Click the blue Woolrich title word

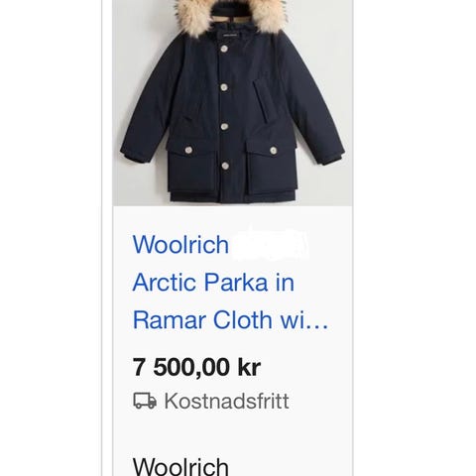click(180, 245)
